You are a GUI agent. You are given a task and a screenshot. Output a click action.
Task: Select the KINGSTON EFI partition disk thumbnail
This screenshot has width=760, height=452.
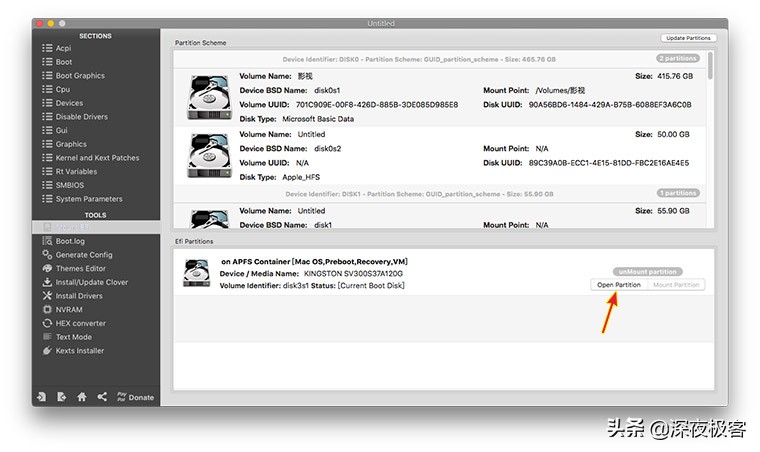click(x=196, y=274)
